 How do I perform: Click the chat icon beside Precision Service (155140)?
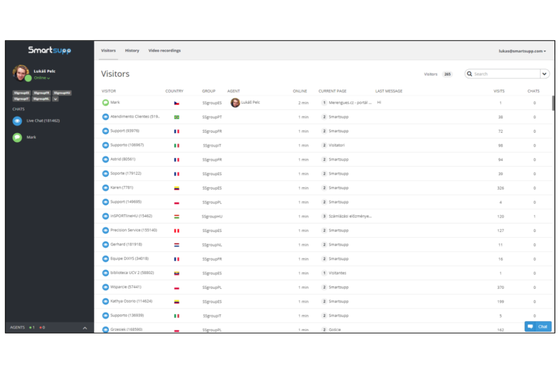click(105, 230)
